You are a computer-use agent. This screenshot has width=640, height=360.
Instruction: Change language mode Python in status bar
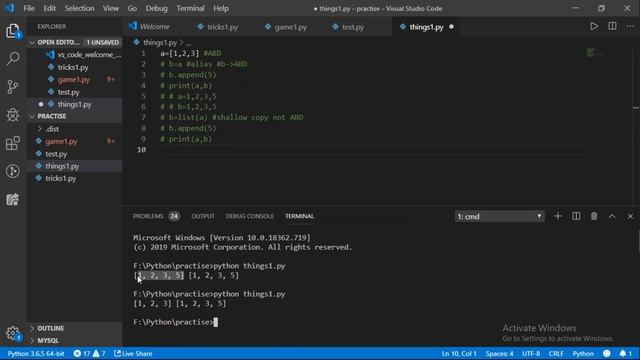point(583,353)
